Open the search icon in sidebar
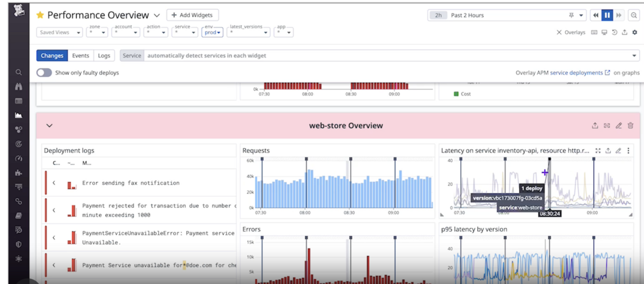This screenshot has width=644, height=284. tap(19, 72)
